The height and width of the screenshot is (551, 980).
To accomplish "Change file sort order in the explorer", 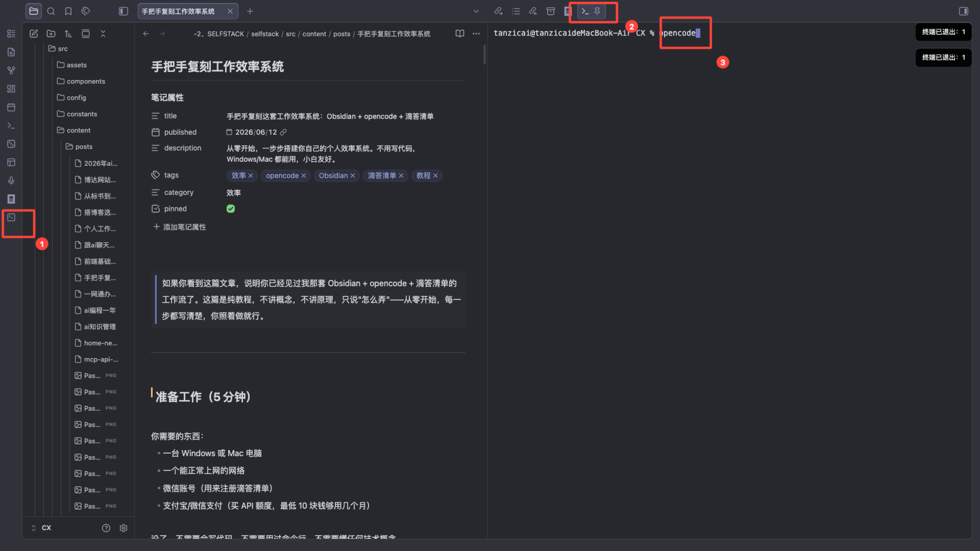I will pyautogui.click(x=68, y=33).
